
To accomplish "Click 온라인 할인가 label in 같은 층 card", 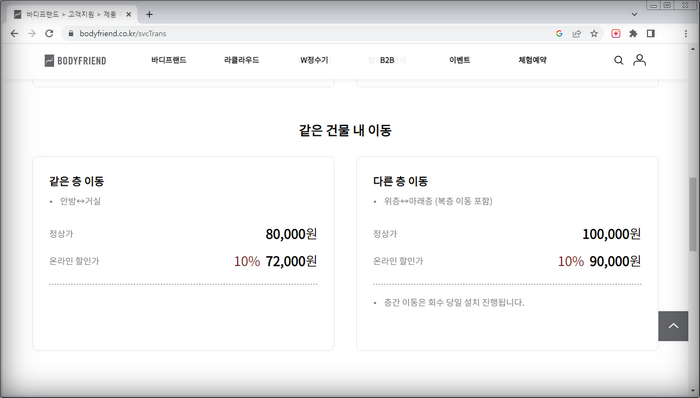I will (x=74, y=261).
